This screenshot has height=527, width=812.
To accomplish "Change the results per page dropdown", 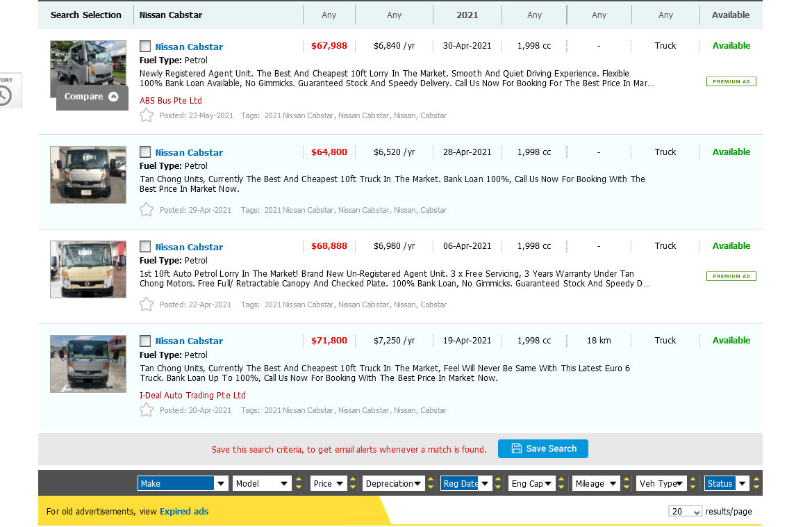I will [685, 512].
